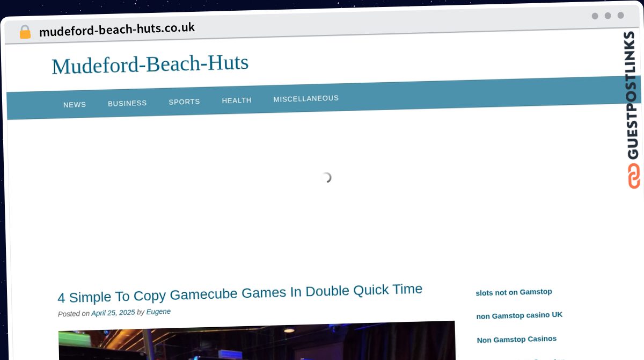
Task: Open the Mudeford-Beach-Huts site title
Action: [150, 64]
